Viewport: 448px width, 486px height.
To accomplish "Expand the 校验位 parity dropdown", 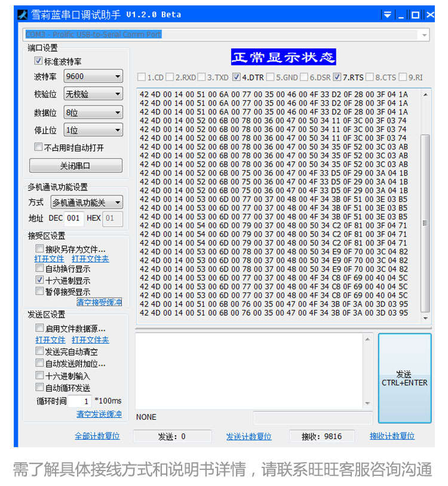I will [93, 94].
